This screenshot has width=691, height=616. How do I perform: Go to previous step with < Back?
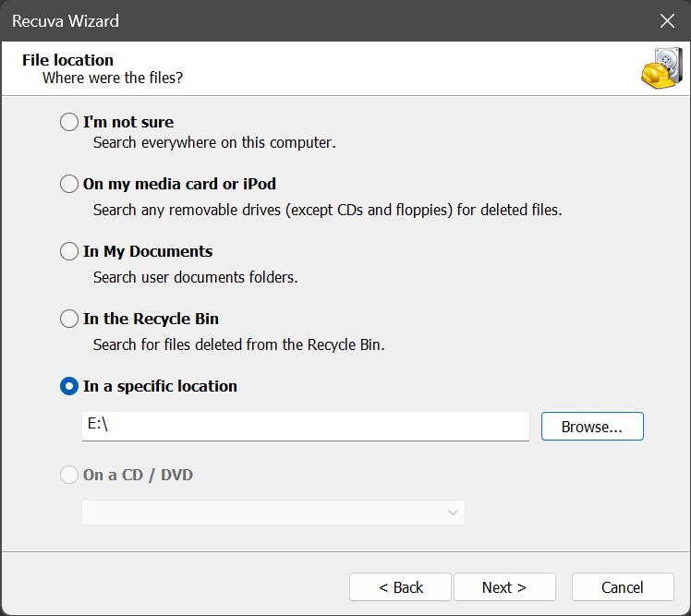pos(400,587)
